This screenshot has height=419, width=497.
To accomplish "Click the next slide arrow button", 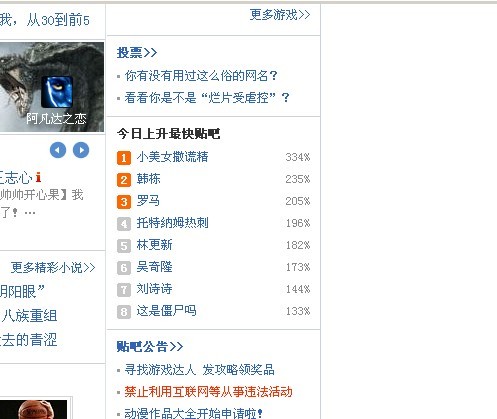I will (x=81, y=150).
